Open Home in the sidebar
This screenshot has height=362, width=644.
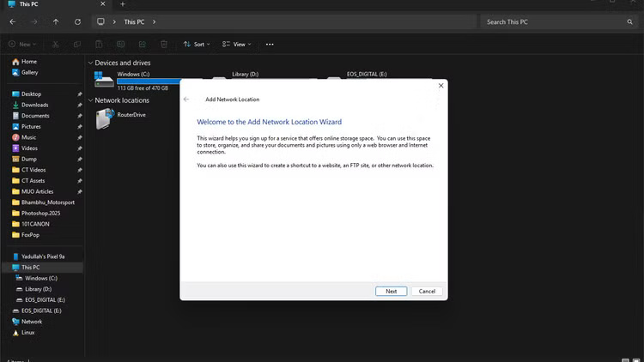28,62
